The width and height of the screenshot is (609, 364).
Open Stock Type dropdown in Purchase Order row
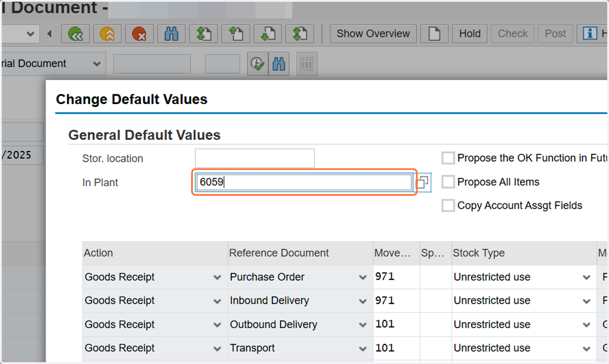click(587, 277)
